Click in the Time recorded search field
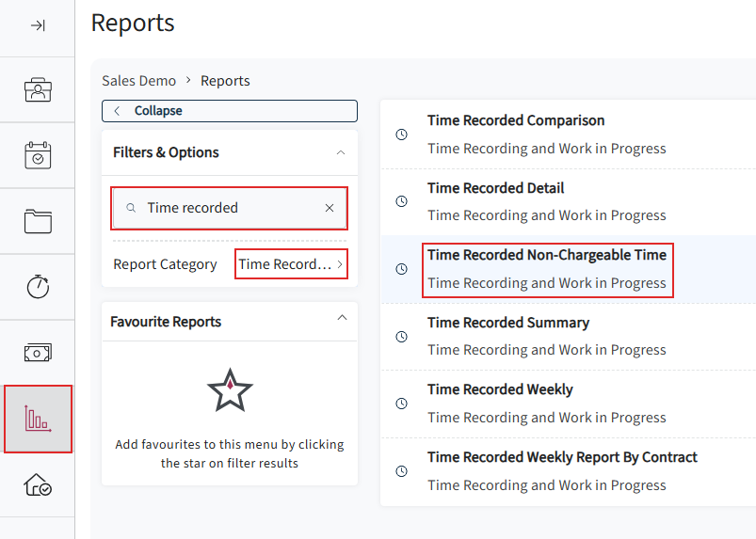This screenshot has width=756, height=539. point(229,208)
